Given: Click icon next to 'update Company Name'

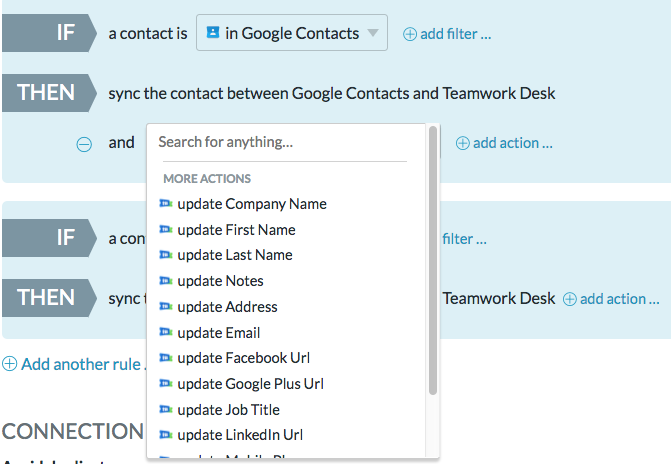Looking at the screenshot, I should pos(166,203).
